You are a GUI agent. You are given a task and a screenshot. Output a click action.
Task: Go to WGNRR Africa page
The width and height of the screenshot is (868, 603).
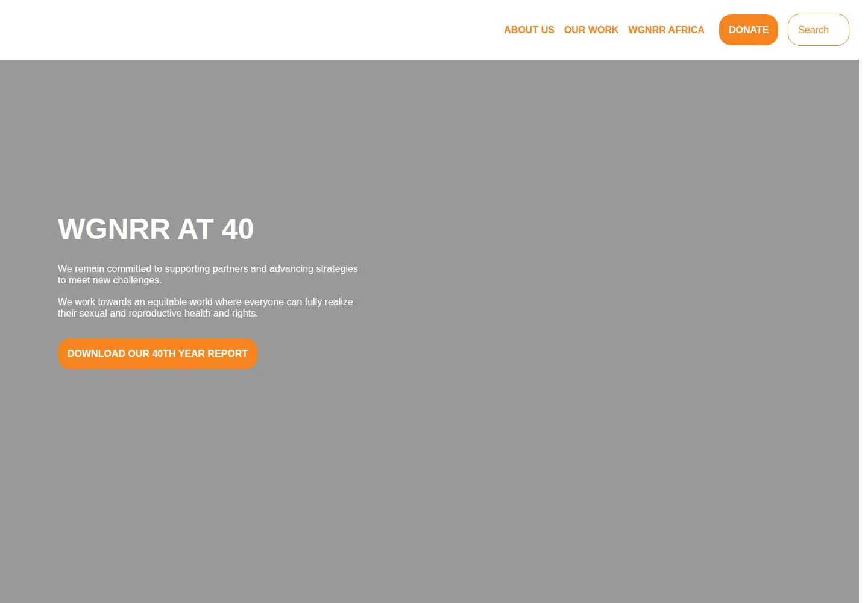[666, 30]
